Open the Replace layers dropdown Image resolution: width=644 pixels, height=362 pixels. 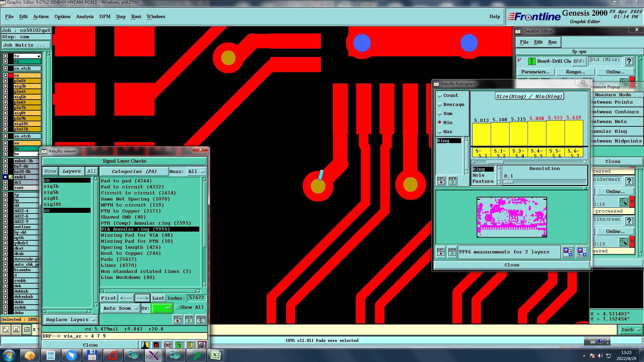pyautogui.click(x=71, y=319)
